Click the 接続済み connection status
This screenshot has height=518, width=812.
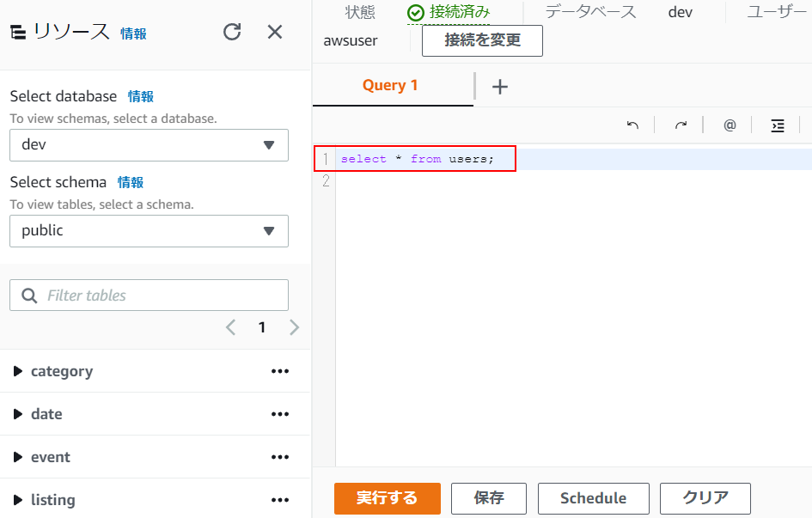point(449,12)
